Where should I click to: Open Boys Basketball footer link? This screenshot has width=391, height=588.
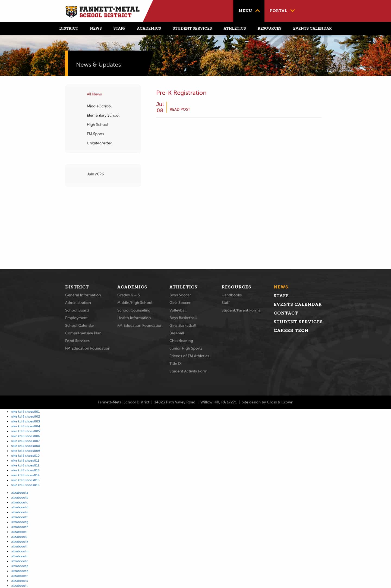click(x=183, y=318)
